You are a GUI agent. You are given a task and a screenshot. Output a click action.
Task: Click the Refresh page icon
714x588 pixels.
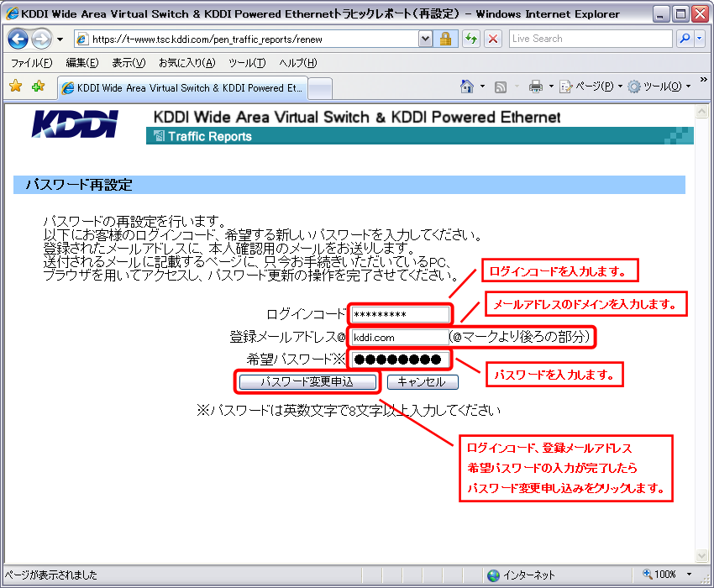(471, 39)
